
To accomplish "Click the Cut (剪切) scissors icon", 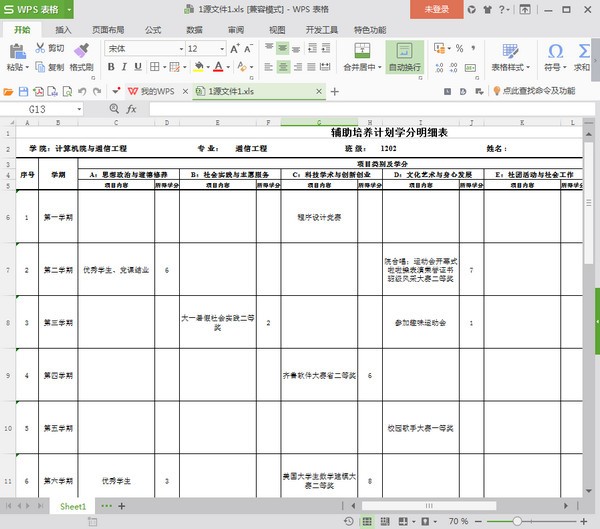I will click(x=40, y=48).
